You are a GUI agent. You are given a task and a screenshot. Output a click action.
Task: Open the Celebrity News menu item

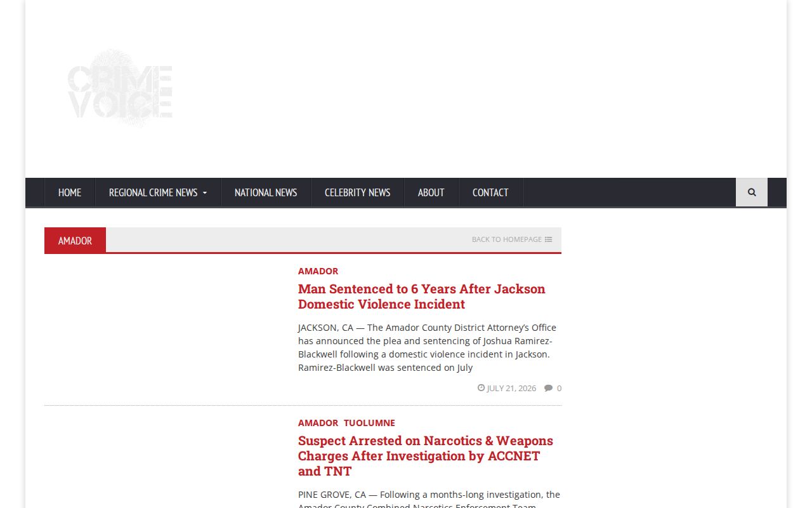click(357, 192)
